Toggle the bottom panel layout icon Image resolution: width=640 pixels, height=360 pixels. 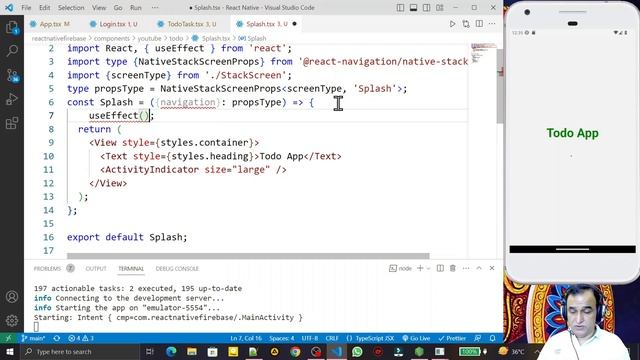(413, 8)
